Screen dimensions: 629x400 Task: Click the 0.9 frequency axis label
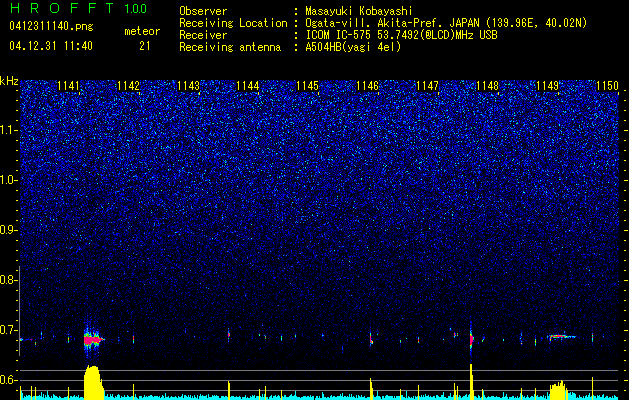[9, 230]
